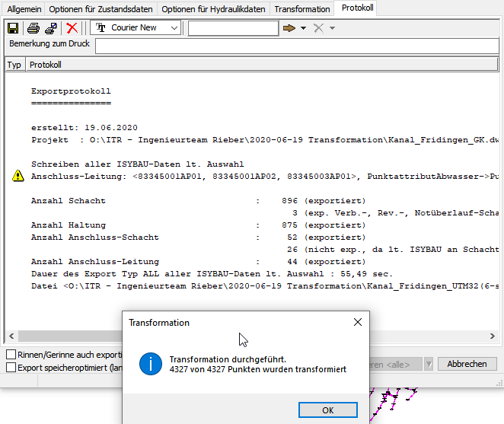Click the red X delete protocol icon
This screenshot has width=504, height=424.
pos(72,28)
